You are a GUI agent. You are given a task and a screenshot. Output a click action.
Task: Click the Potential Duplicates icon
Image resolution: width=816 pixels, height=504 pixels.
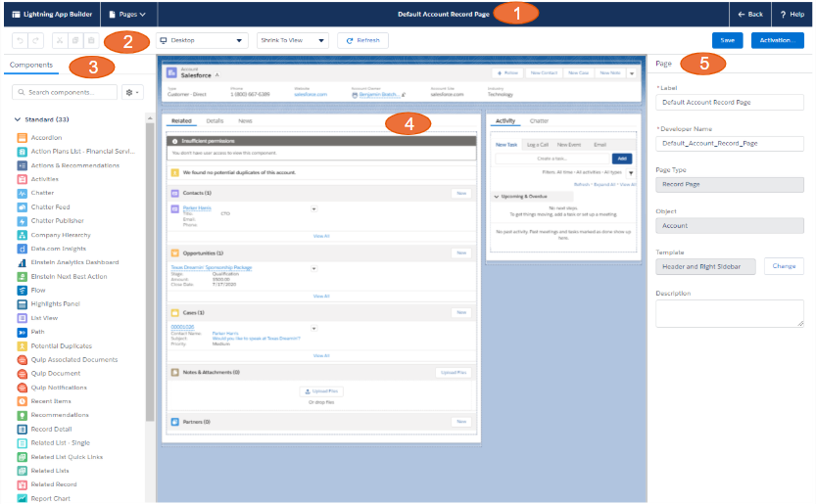click(22, 345)
